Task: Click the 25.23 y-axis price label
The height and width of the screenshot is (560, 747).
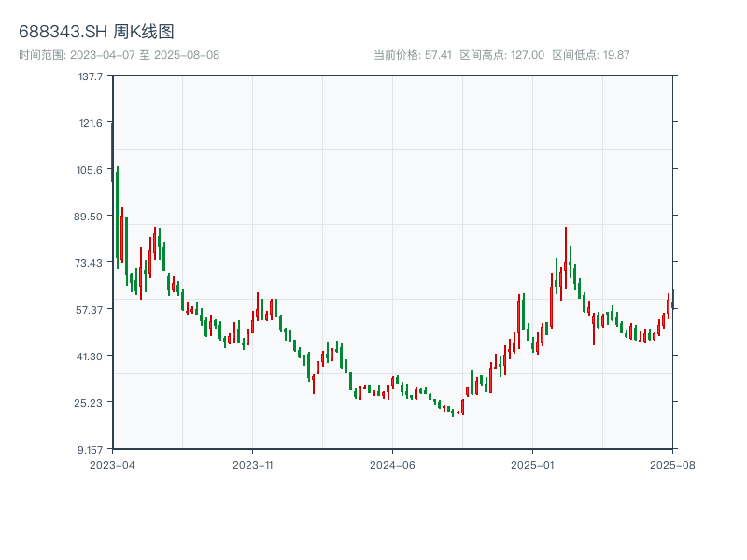Action: (x=90, y=402)
